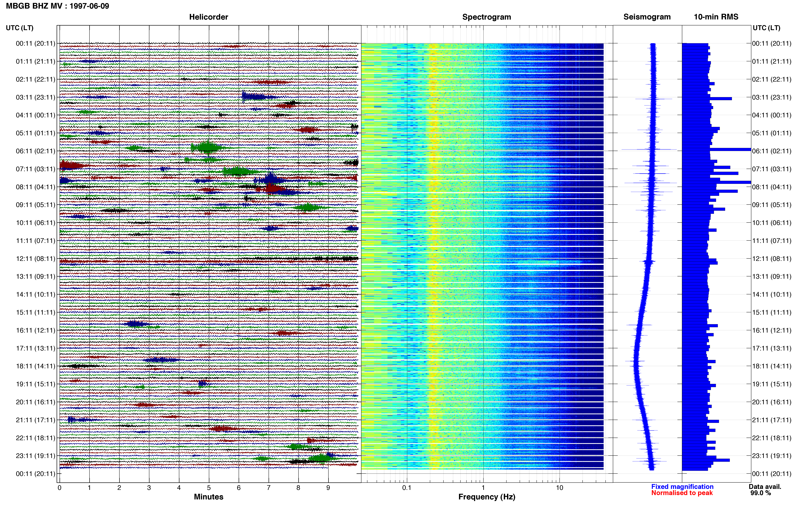Click the minute '9' tick label
Image resolution: width=812 pixels, height=508 pixels.
328,488
